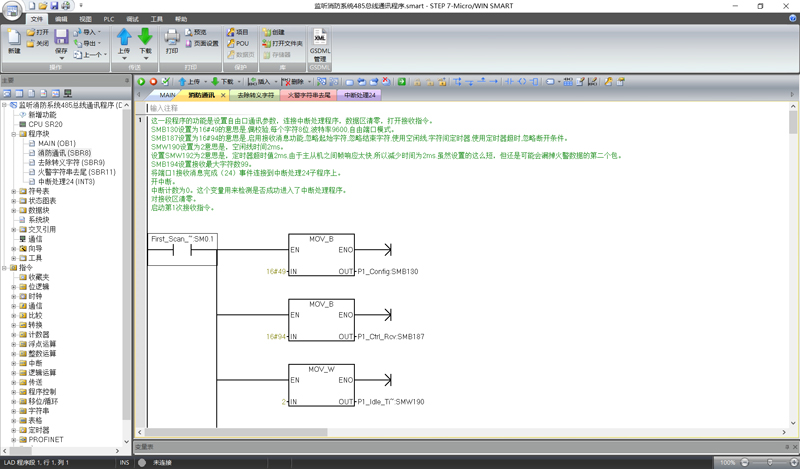The image size is (800, 469).
Task: Click the STEP 7 application orb button
Action: (x=12, y=11)
